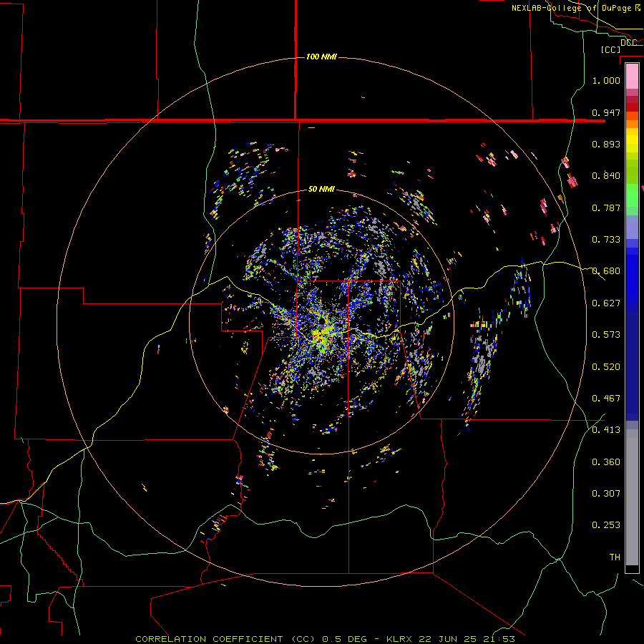Click the "CORRELATION COEFFICIENT (CC)" caption text

pyautogui.click(x=225, y=639)
